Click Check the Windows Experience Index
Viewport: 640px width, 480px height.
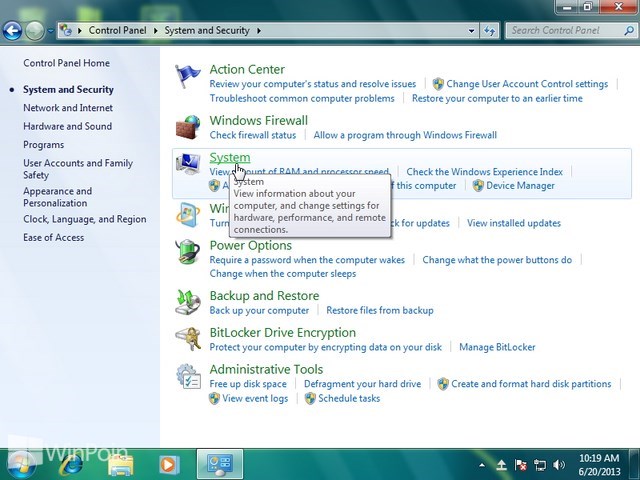pos(484,172)
